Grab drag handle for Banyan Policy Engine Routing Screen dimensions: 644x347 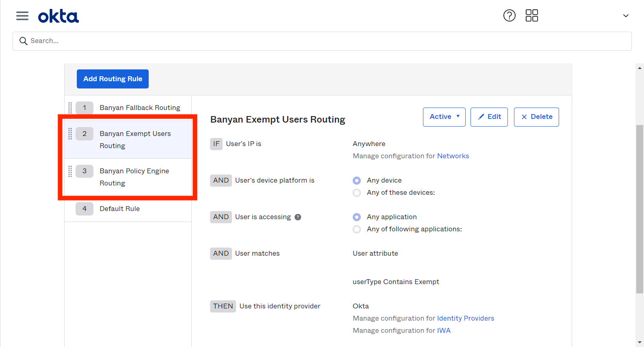pyautogui.click(x=70, y=171)
